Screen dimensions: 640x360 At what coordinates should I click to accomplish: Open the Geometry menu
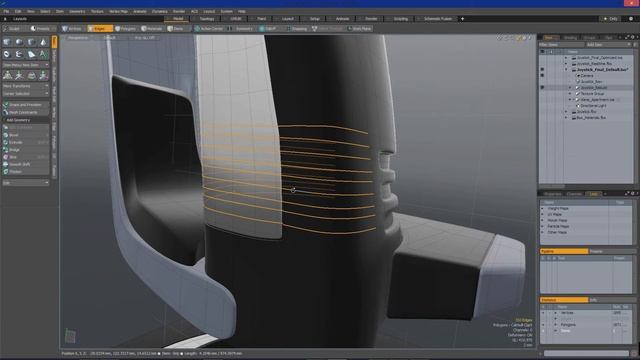coord(77,11)
